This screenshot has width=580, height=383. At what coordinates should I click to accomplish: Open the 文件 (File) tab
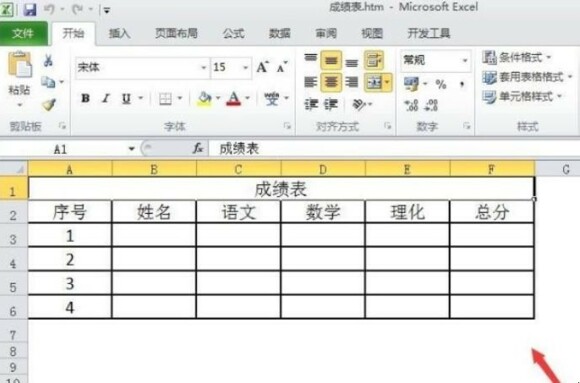point(23,34)
